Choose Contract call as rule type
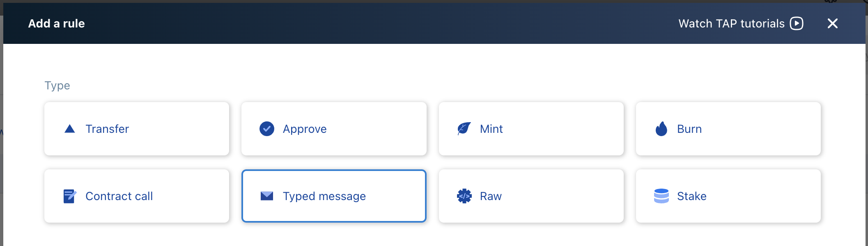Image resolution: width=868 pixels, height=246 pixels. (x=137, y=196)
